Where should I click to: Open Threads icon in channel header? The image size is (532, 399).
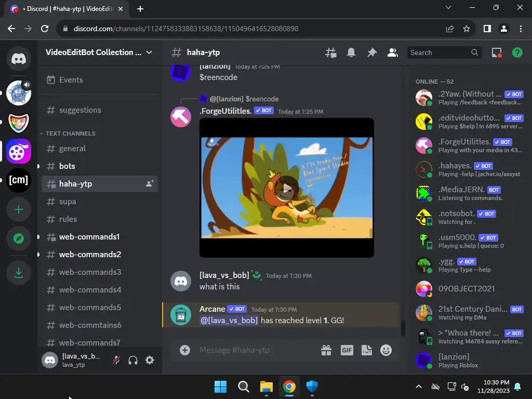pyautogui.click(x=331, y=52)
